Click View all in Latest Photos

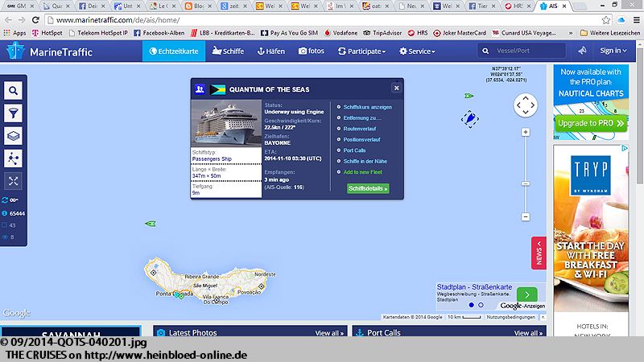pyautogui.click(x=329, y=333)
